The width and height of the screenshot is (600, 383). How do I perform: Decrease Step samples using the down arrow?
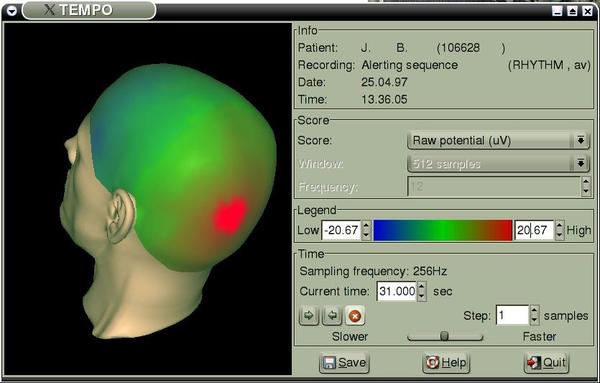[534, 320]
